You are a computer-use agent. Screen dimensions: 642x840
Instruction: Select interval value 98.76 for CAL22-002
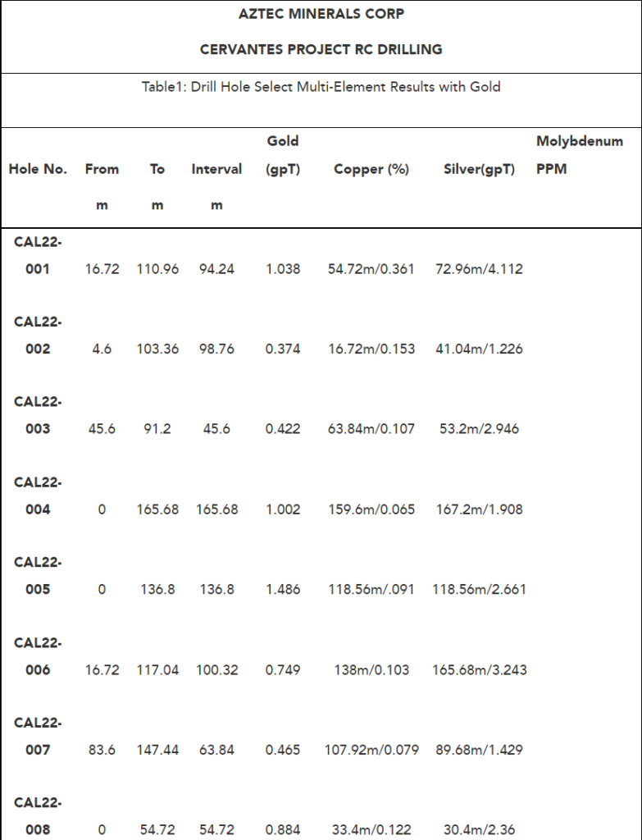(x=216, y=349)
